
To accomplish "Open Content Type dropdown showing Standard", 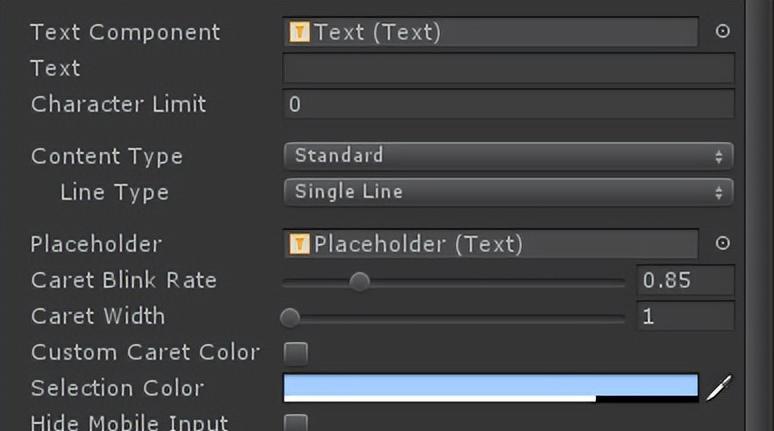I will [x=508, y=156].
